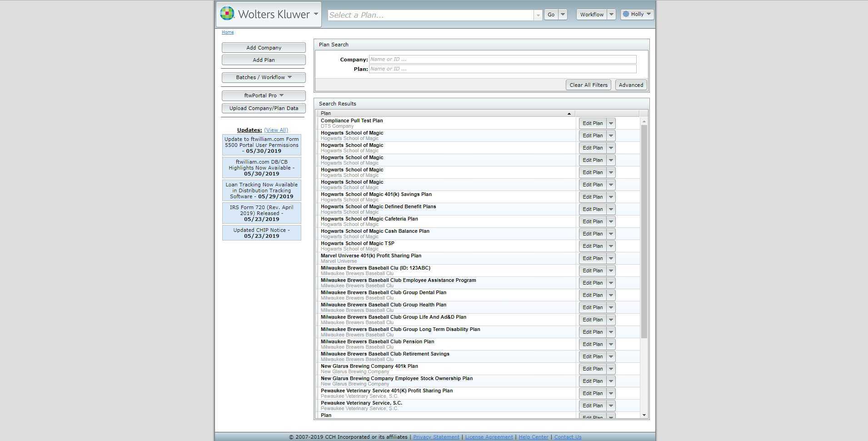Open the IRS Form 720 update notice

point(261,213)
